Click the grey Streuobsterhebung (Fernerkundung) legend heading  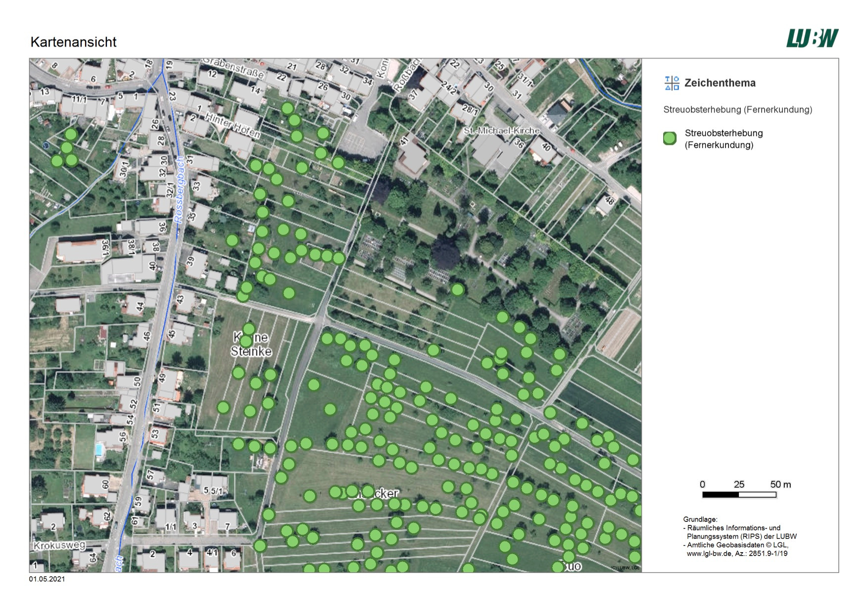click(x=737, y=109)
